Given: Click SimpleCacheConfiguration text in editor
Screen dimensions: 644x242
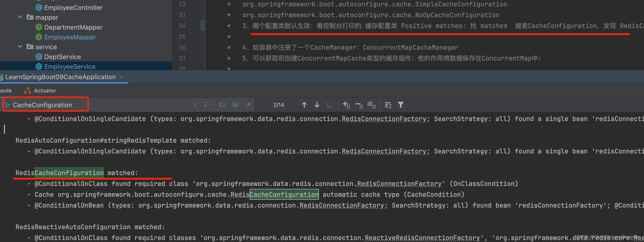Looking at the screenshot, I should click(461, 4).
